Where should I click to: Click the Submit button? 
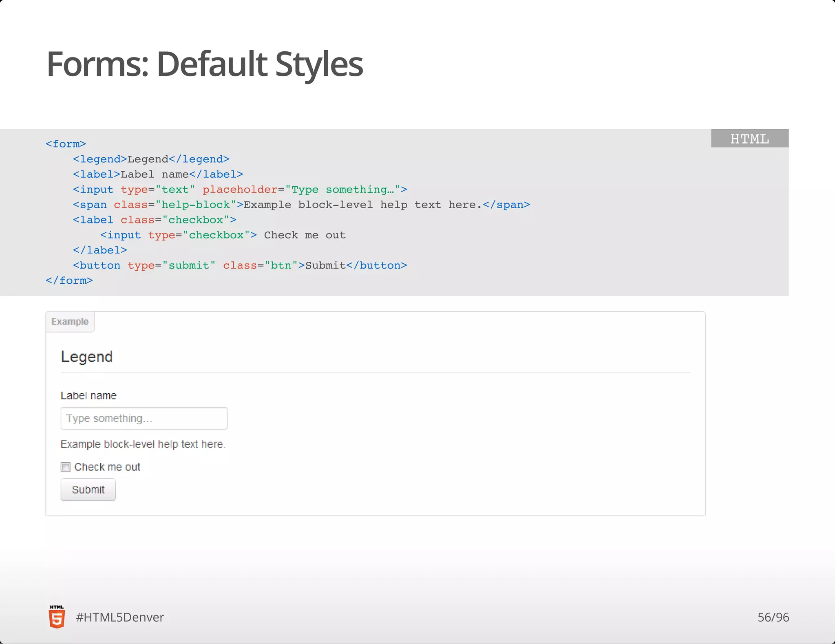coord(88,490)
